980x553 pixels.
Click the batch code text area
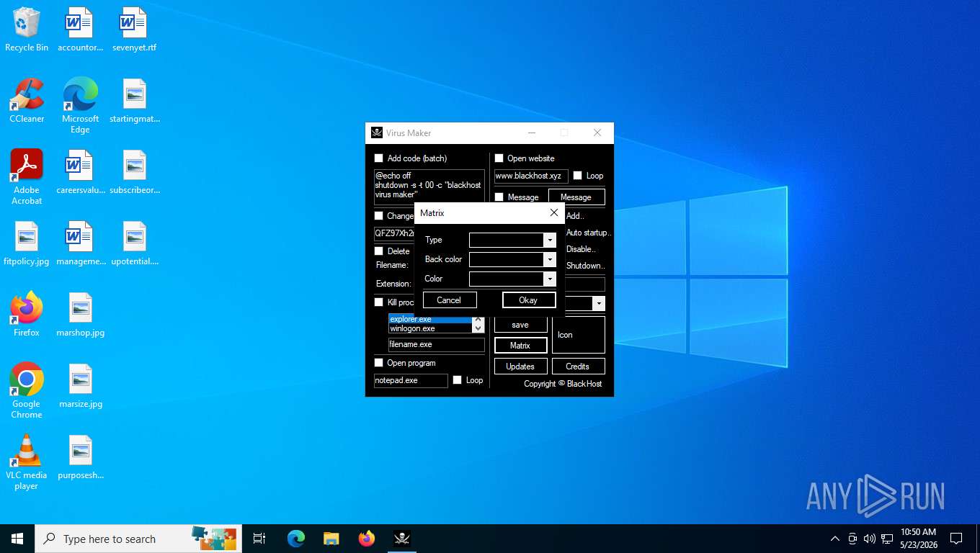429,186
